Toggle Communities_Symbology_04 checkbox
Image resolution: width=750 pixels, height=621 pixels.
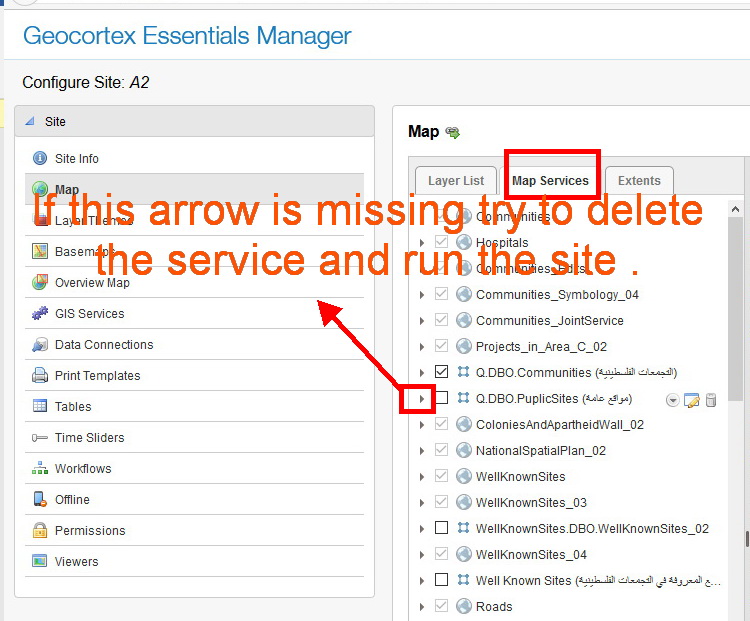441,294
